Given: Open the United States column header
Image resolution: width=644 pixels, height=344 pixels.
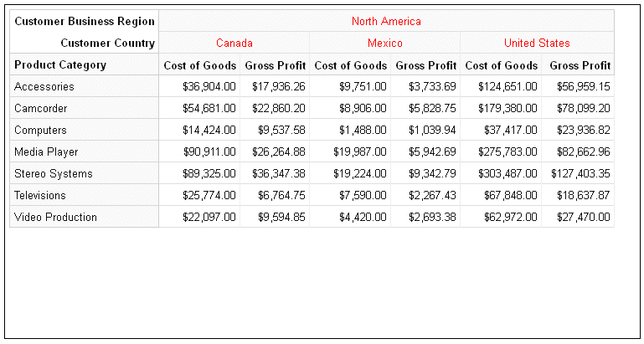Looking at the screenshot, I should 537,43.
